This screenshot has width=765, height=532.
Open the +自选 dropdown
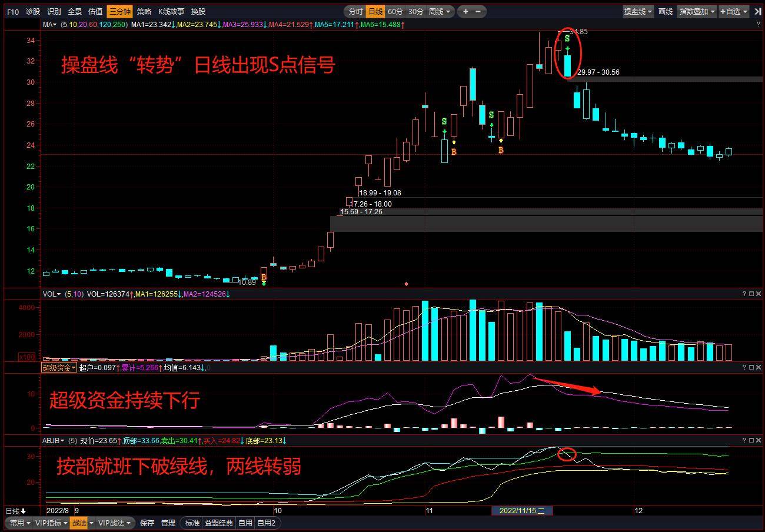click(x=734, y=12)
